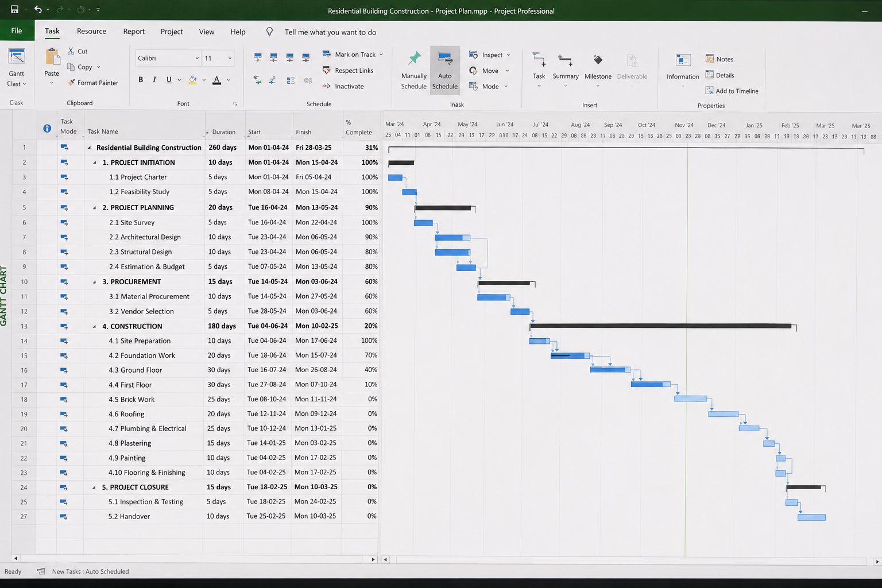Switch to Manually Schedule mode
Image resolution: width=882 pixels, height=588 pixels.
tap(414, 70)
